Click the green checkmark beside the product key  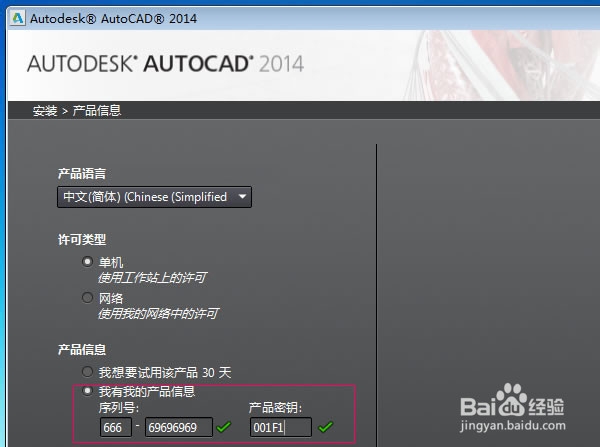(326, 426)
